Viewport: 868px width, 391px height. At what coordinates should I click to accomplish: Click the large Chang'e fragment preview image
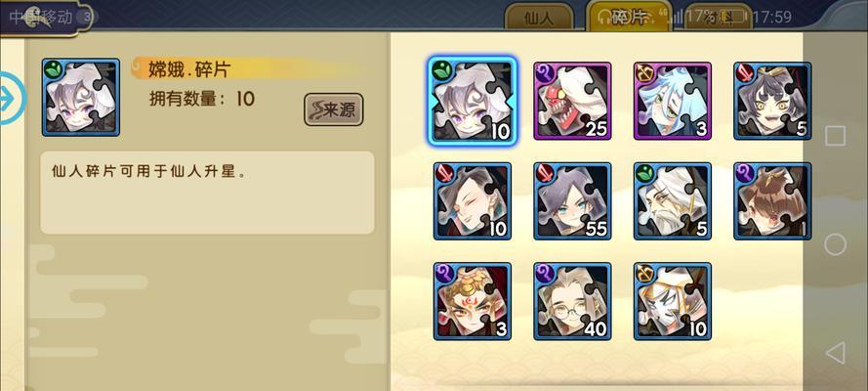tap(81, 98)
